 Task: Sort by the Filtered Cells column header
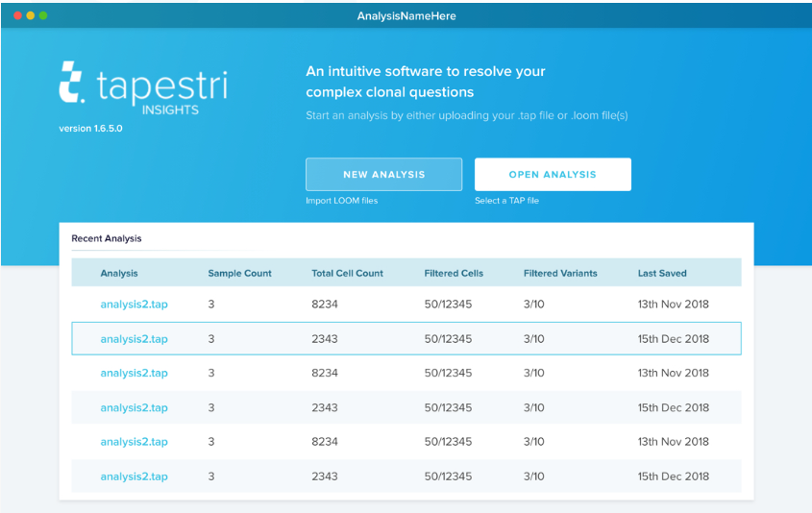pyautogui.click(x=454, y=274)
